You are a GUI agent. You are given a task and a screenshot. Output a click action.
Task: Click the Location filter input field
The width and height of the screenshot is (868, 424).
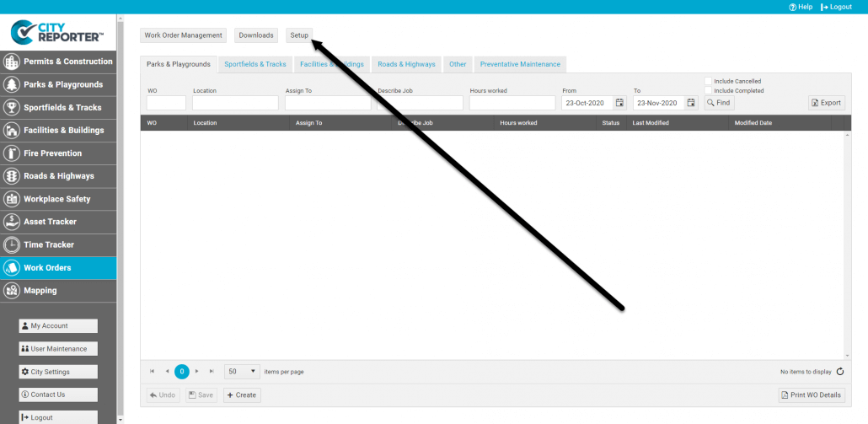pyautogui.click(x=235, y=103)
